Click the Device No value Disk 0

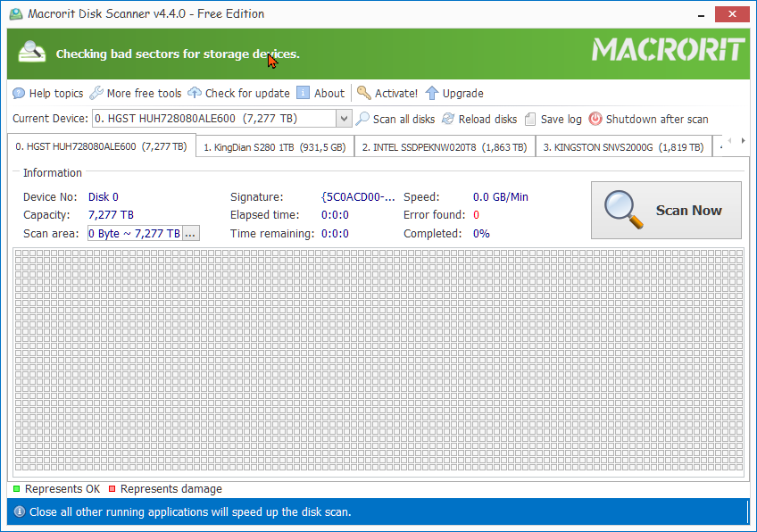tap(103, 197)
